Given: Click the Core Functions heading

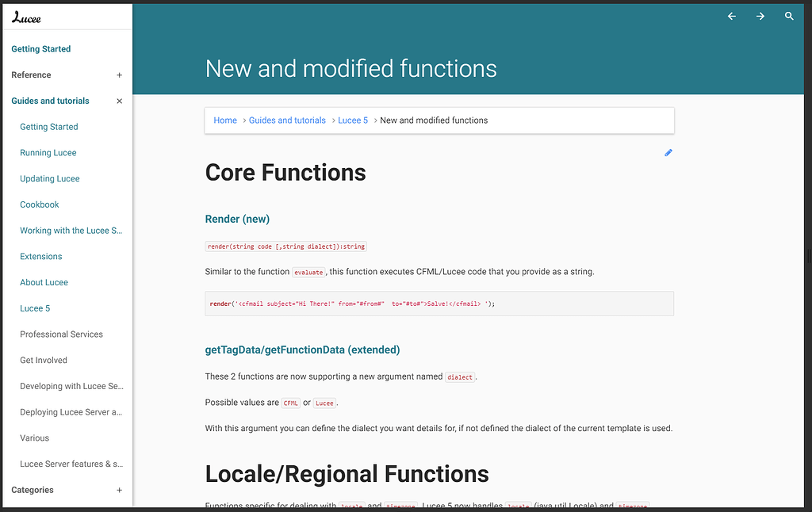Looking at the screenshot, I should 285,173.
